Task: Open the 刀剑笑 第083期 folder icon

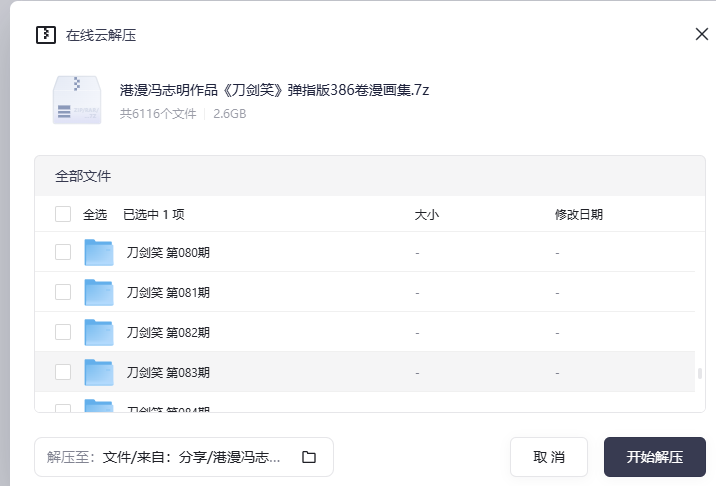Action: pos(99,372)
